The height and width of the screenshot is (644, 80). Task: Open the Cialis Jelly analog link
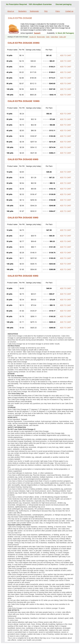[x=63, y=37]
